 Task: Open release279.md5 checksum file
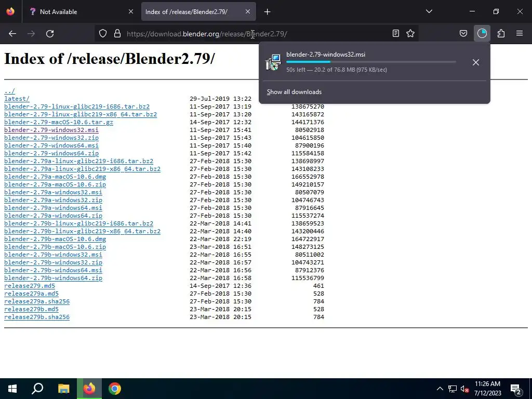point(30,286)
